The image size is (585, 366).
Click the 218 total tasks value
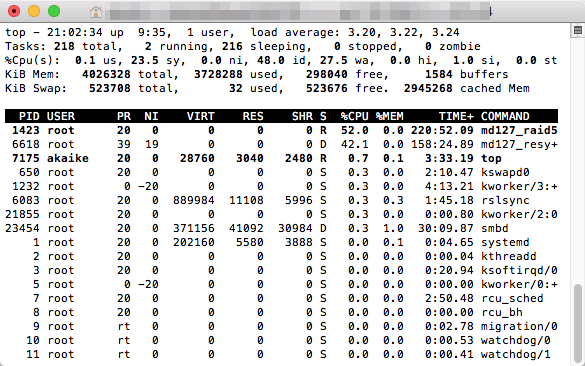(64, 46)
